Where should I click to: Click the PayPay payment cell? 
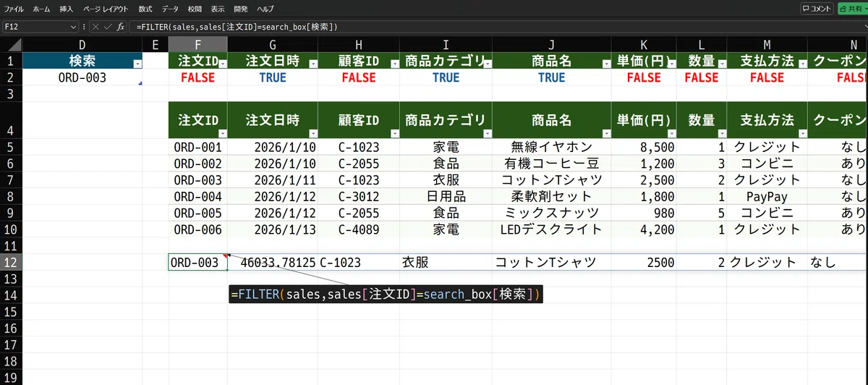(x=767, y=196)
